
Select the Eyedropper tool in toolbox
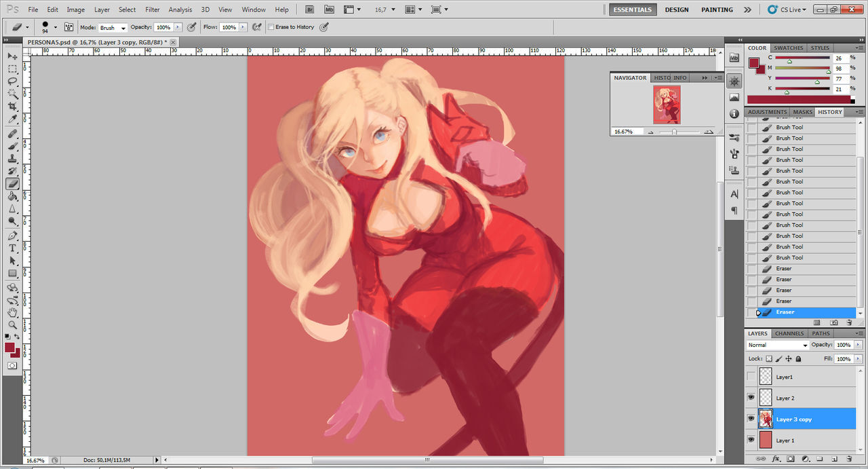pyautogui.click(x=12, y=119)
